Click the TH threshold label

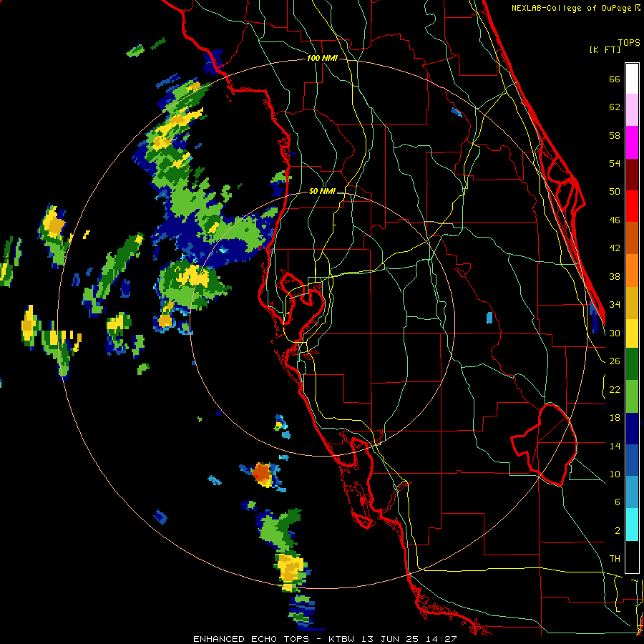(x=615, y=559)
